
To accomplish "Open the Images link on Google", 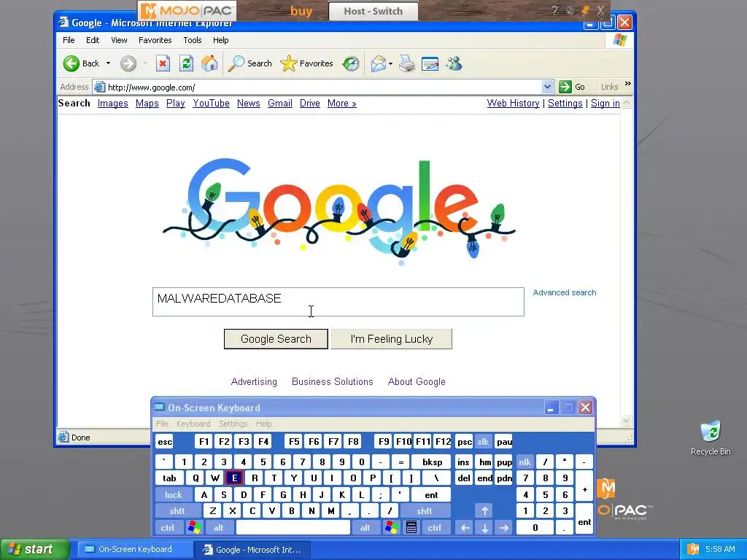I will click(113, 104).
